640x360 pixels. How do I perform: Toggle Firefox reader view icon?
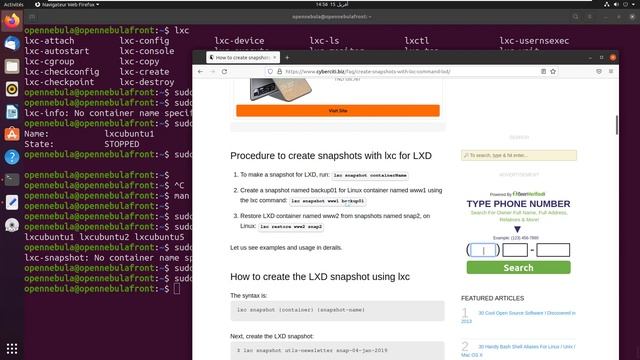543,71
